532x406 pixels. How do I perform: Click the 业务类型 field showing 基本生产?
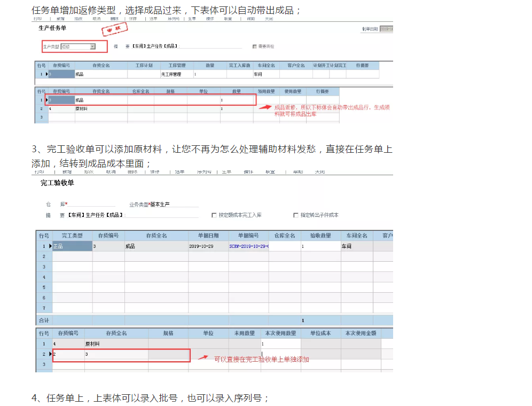174,205
